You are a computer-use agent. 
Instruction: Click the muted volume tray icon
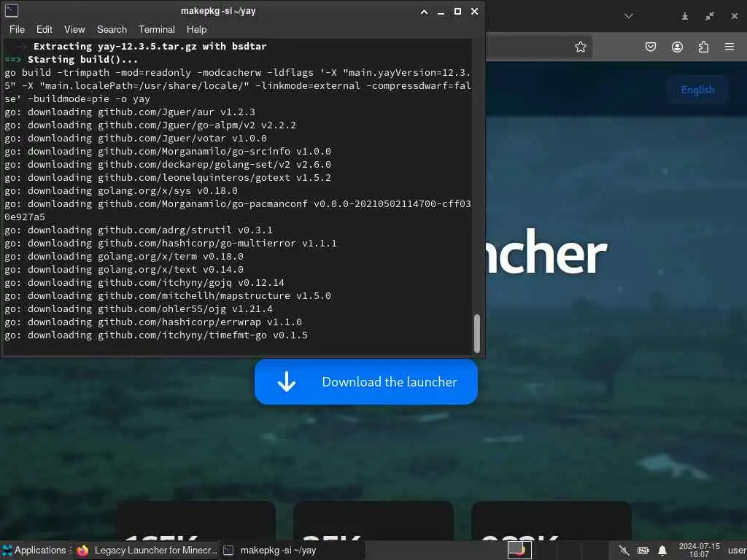[624, 551]
